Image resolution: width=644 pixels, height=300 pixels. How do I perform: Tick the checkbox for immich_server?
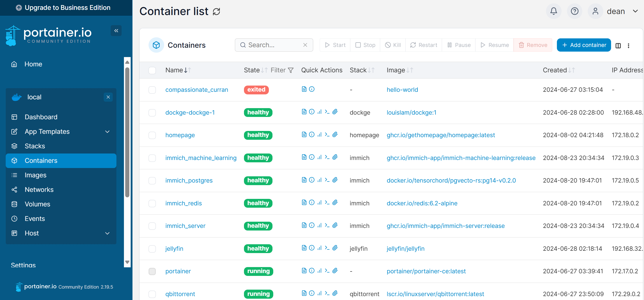click(152, 226)
